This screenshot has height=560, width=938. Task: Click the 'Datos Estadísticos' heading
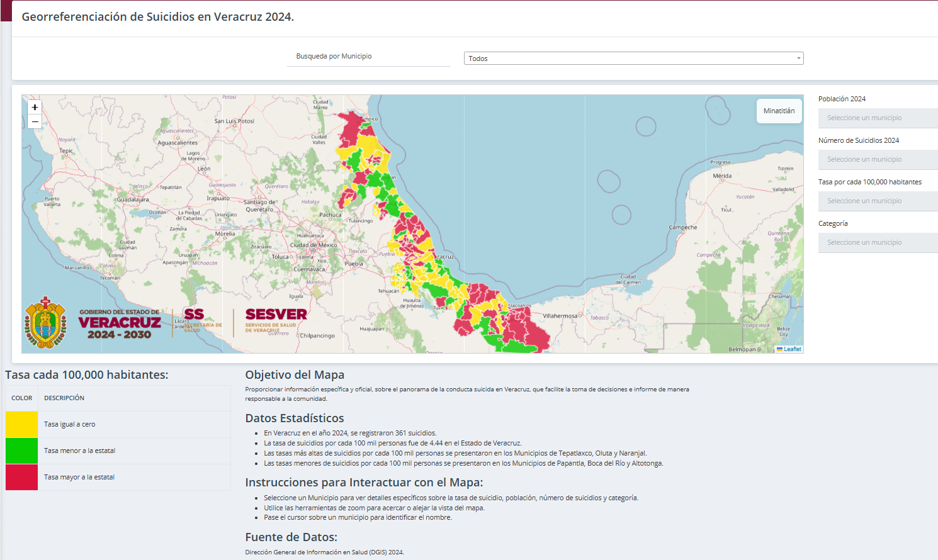[295, 418]
